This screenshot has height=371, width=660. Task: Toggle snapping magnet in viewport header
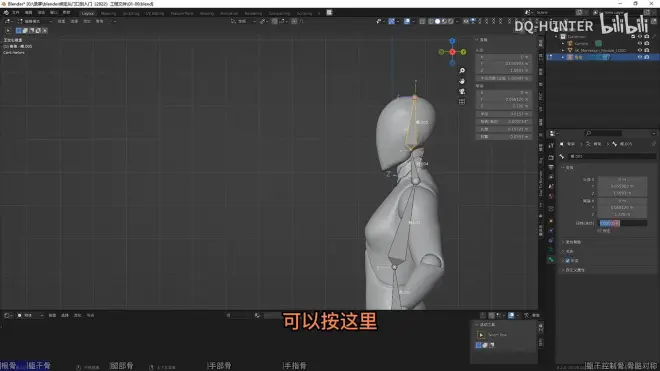pyautogui.click(x=274, y=21)
